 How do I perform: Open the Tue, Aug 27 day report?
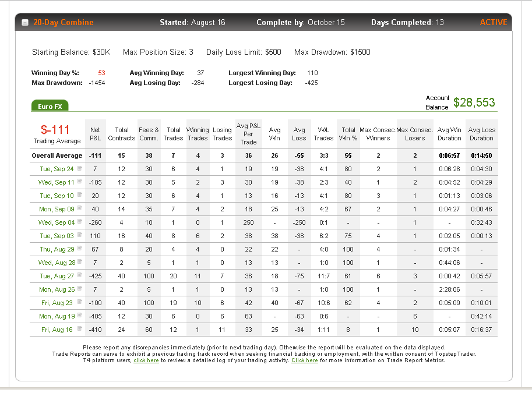click(x=57, y=276)
